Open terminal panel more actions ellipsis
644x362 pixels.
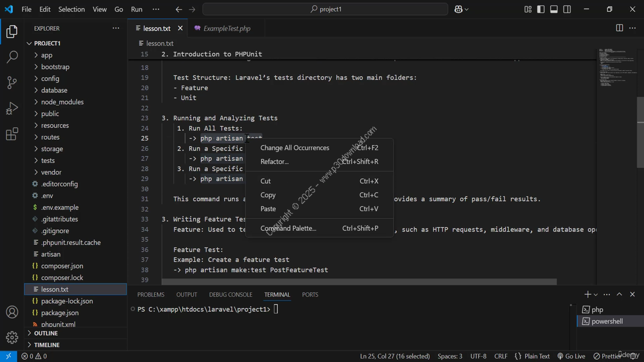[x=607, y=294]
